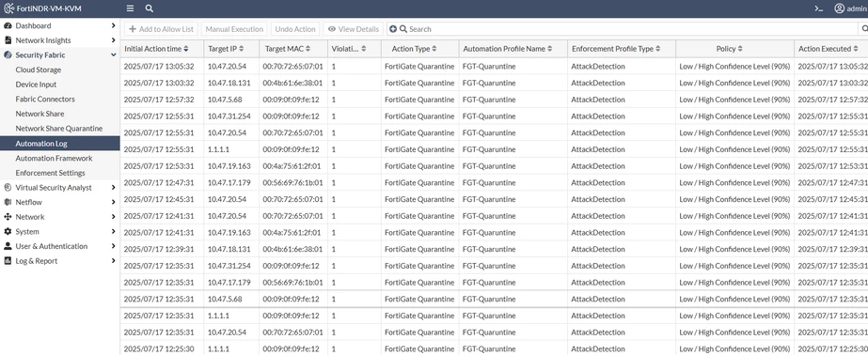Sort by Violations column sort arrows
The width and height of the screenshot is (868, 355).
pyautogui.click(x=363, y=49)
